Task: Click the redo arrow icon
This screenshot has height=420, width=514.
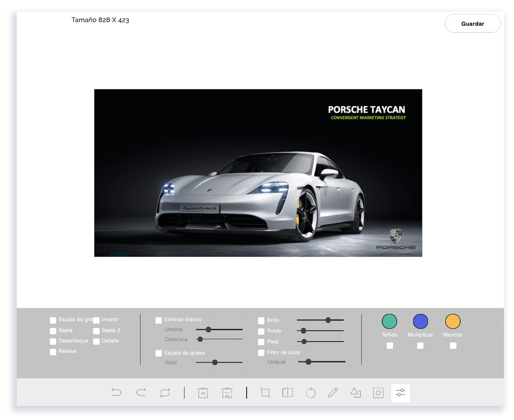Action: tap(141, 392)
